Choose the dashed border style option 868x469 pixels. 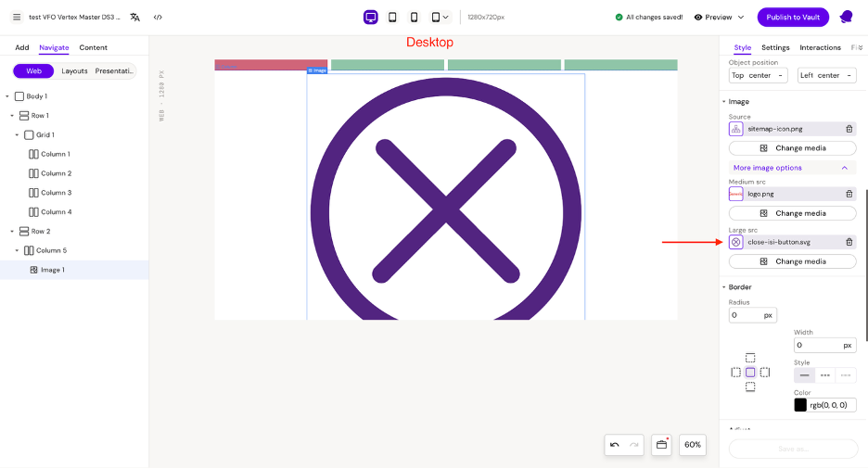(824, 375)
